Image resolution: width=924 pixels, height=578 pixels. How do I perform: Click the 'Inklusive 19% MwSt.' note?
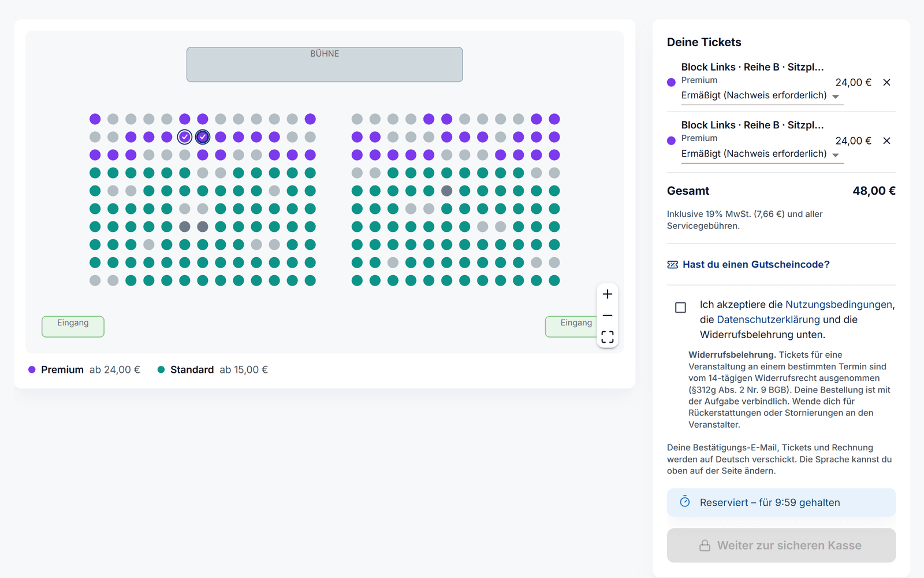(x=745, y=220)
